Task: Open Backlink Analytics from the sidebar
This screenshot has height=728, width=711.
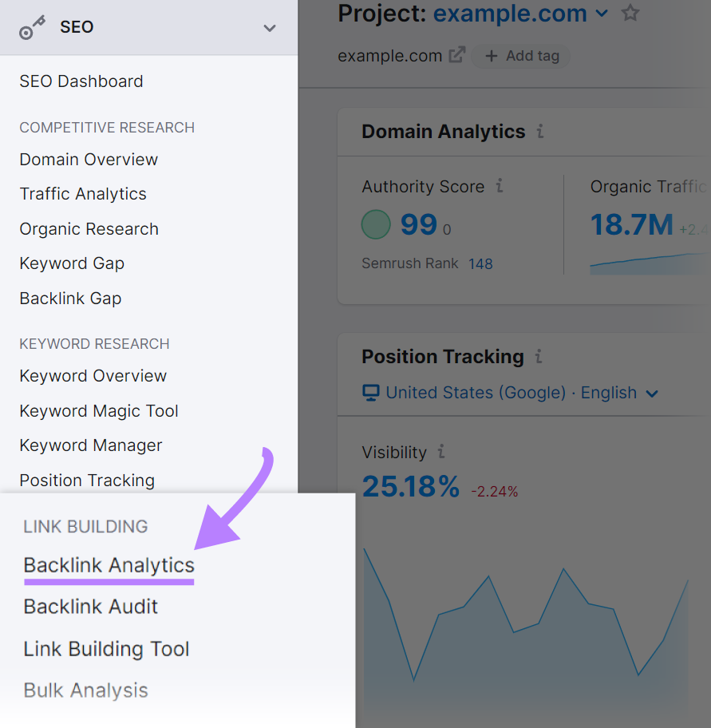Action: [x=108, y=565]
